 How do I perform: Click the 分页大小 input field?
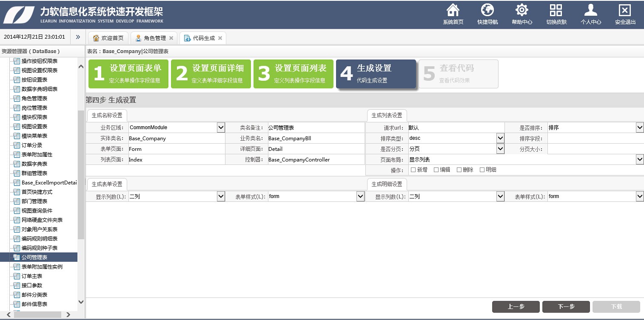click(x=596, y=149)
